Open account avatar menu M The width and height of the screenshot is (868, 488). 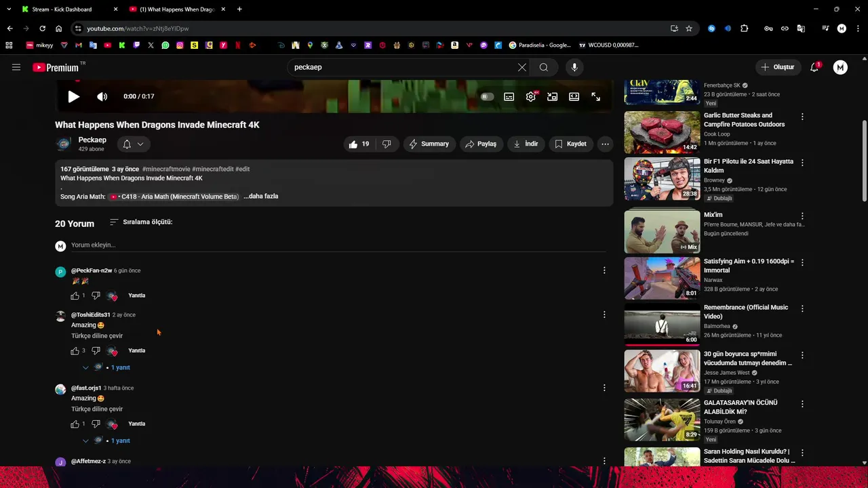click(x=840, y=67)
